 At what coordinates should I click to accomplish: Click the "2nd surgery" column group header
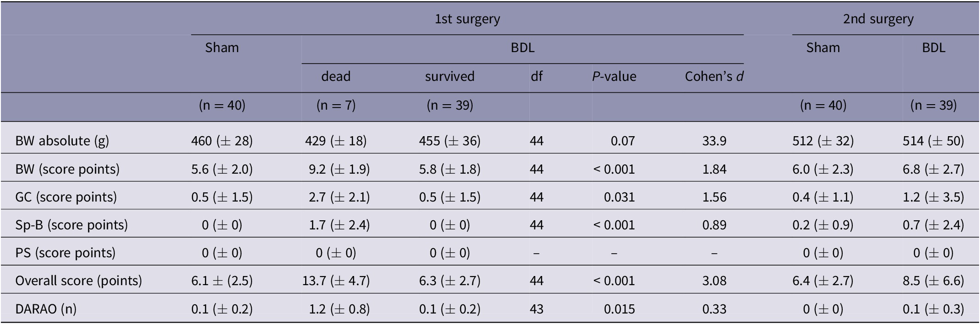[878, 19]
